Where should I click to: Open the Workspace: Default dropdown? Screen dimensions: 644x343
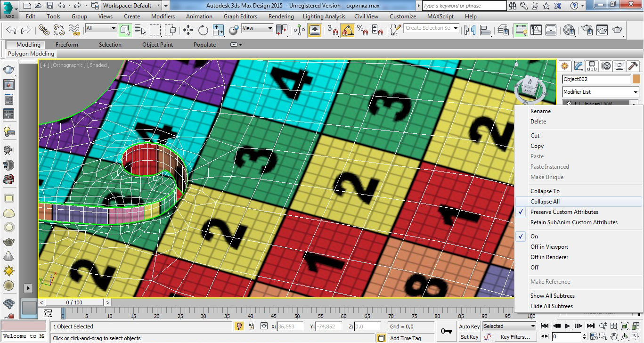tap(132, 6)
